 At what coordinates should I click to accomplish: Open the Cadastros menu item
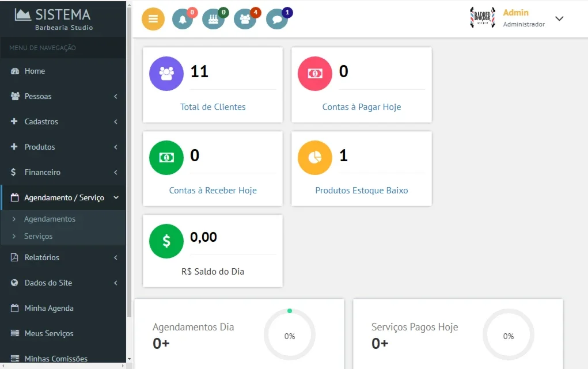(x=63, y=121)
